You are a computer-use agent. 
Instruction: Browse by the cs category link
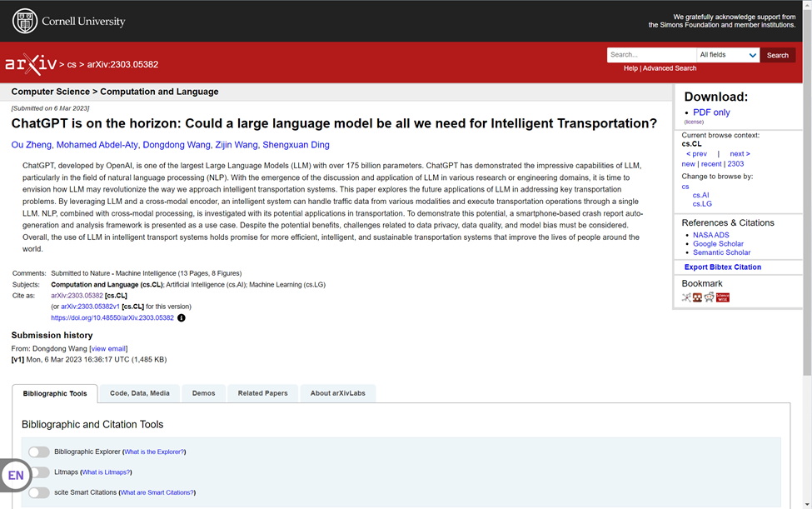point(685,187)
